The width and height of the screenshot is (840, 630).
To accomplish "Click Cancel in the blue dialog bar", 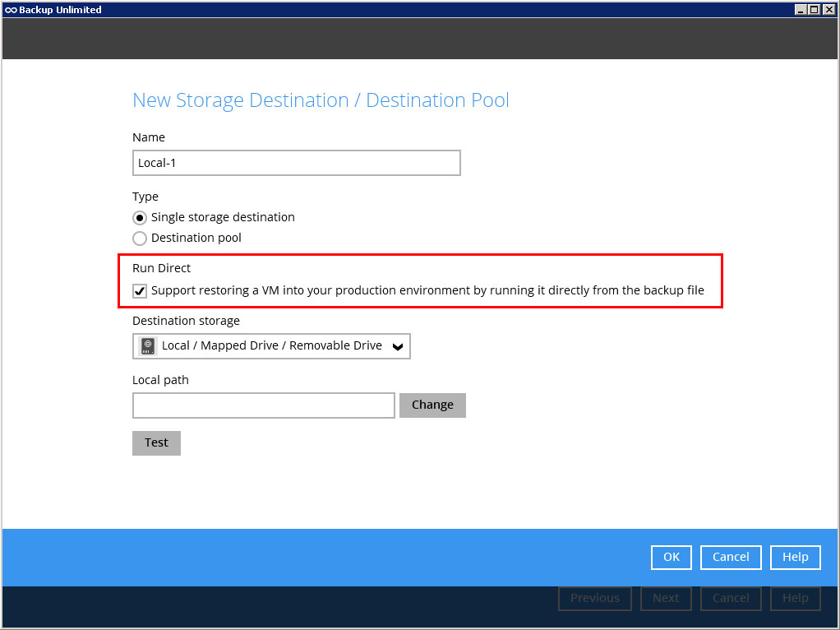I will point(731,558).
